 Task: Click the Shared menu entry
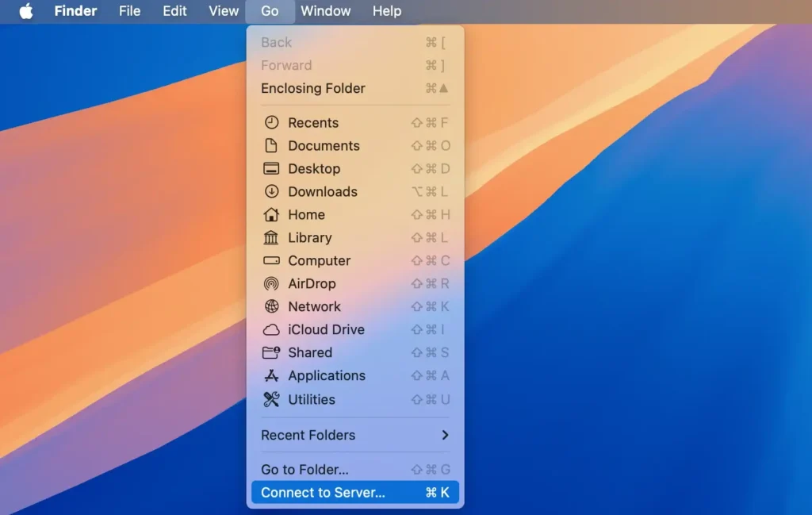tap(309, 352)
